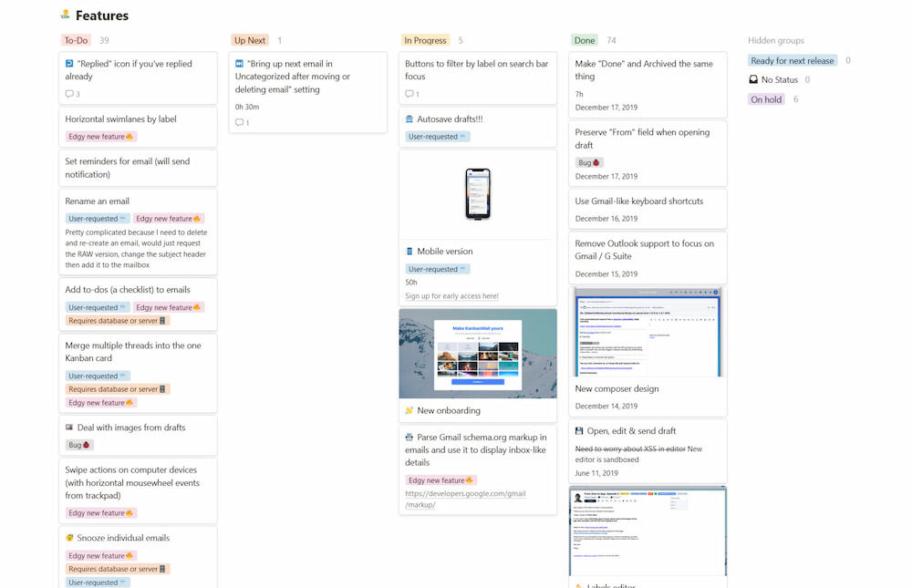This screenshot has height=588, width=912.
Task: Click the sparkles icon on "New onboarding" card
Action: (407, 411)
